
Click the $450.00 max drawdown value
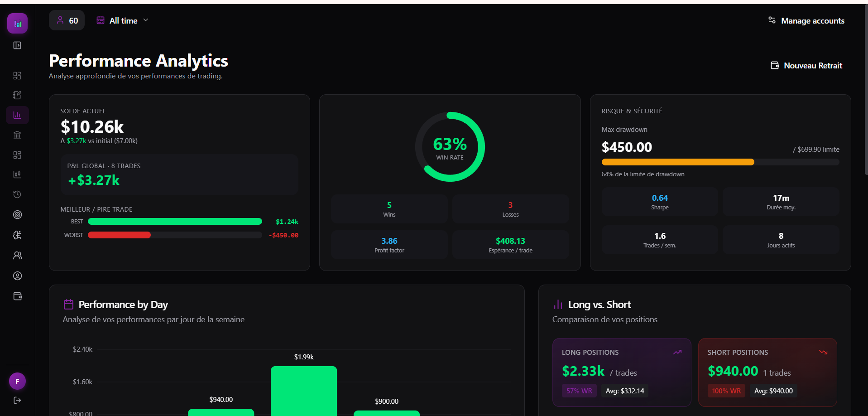(x=627, y=147)
